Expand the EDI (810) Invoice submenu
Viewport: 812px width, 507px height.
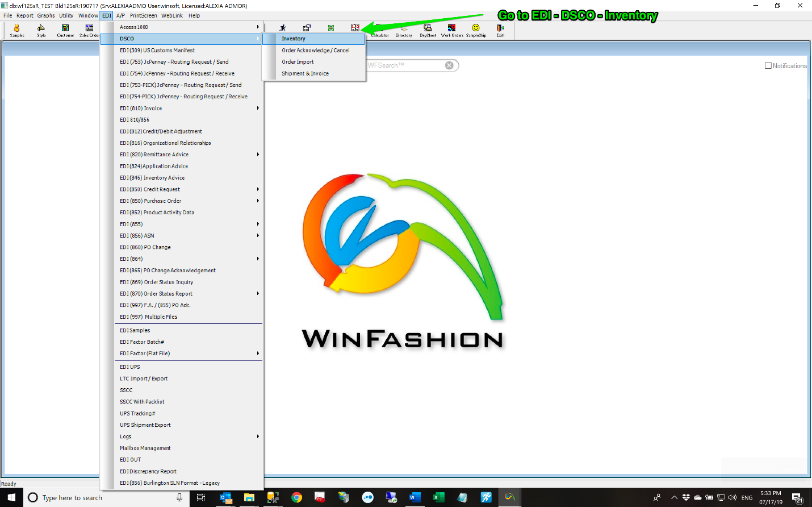[x=182, y=108]
